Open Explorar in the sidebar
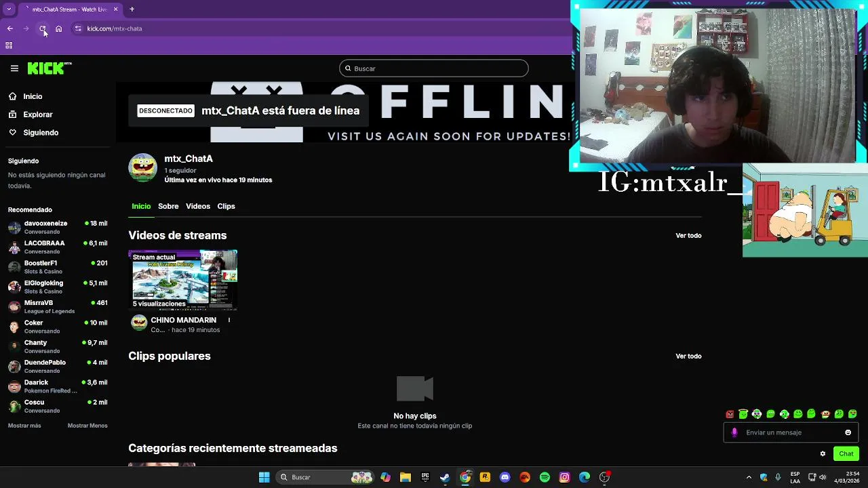The image size is (868, 488). tap(38, 115)
